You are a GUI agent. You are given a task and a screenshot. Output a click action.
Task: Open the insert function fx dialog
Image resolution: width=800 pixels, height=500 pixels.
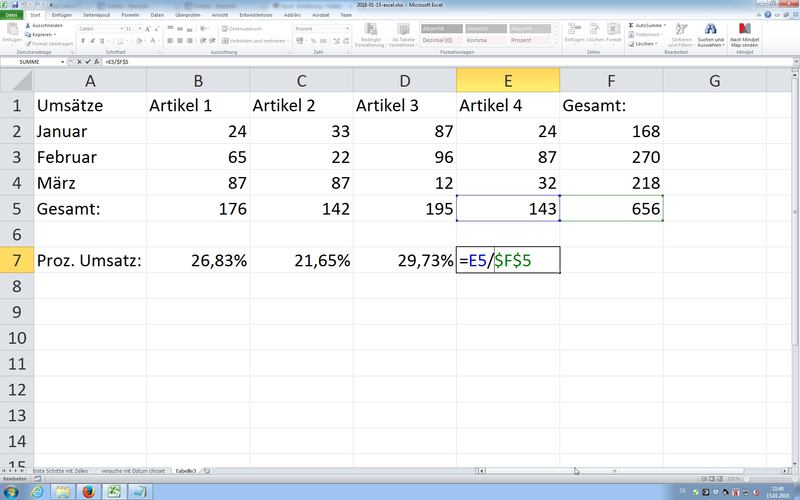[96, 62]
